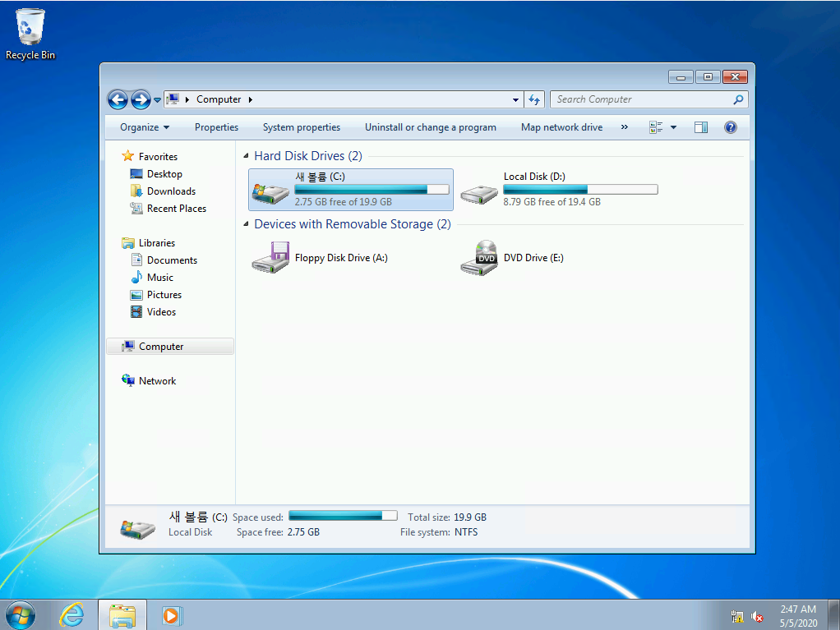The image size is (840, 630).
Task: Change your view icon button
Action: pyautogui.click(x=656, y=127)
